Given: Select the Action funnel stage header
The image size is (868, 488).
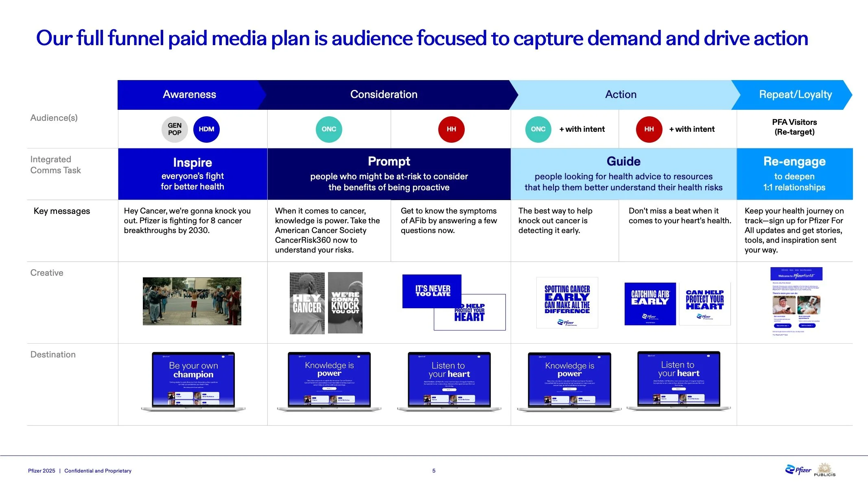Looking at the screenshot, I should [621, 95].
